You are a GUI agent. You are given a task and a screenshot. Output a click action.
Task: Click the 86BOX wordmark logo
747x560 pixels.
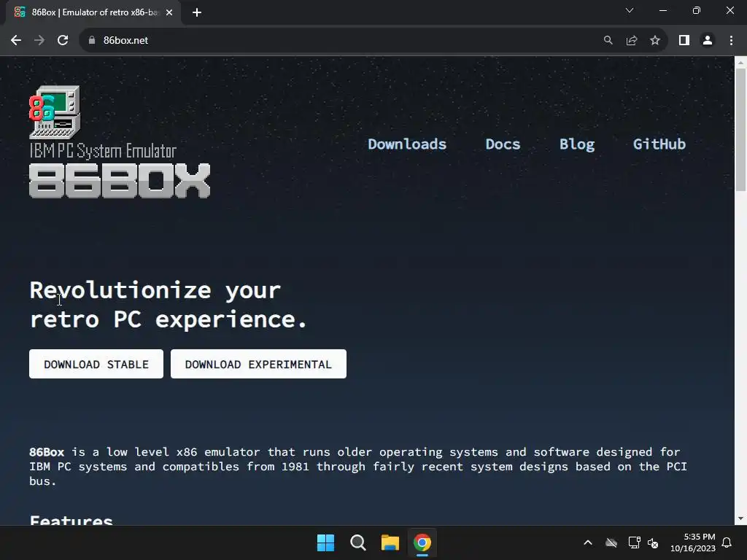(x=120, y=181)
